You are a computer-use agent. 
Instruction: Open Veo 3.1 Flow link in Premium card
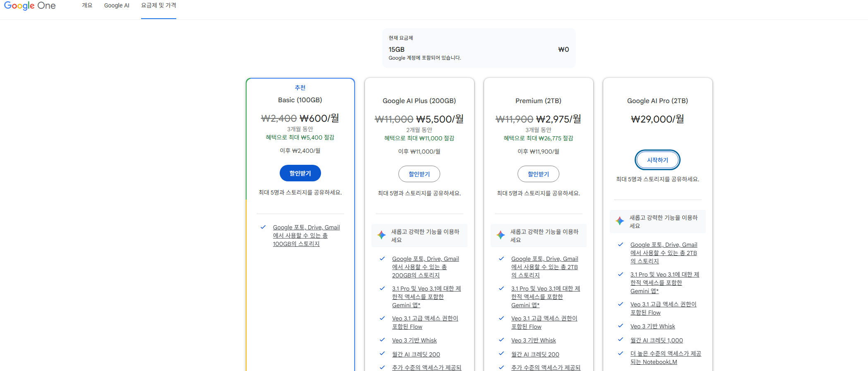544,323
